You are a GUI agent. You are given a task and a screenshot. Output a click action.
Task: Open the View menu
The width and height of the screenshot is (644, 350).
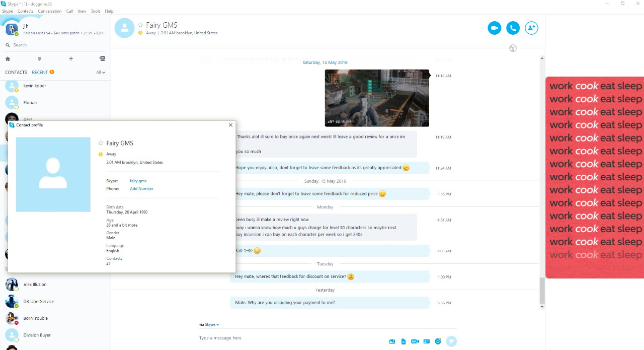point(82,11)
